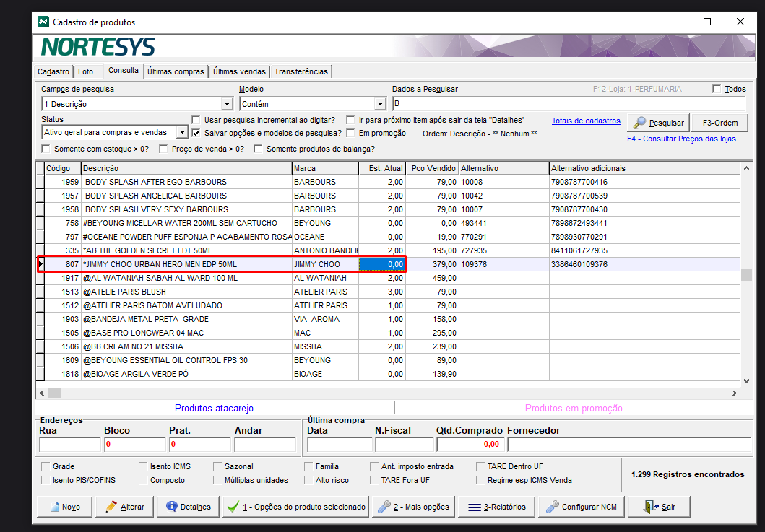Tick the Alto risco checkbox
The height and width of the screenshot is (532, 765).
pyautogui.click(x=308, y=480)
